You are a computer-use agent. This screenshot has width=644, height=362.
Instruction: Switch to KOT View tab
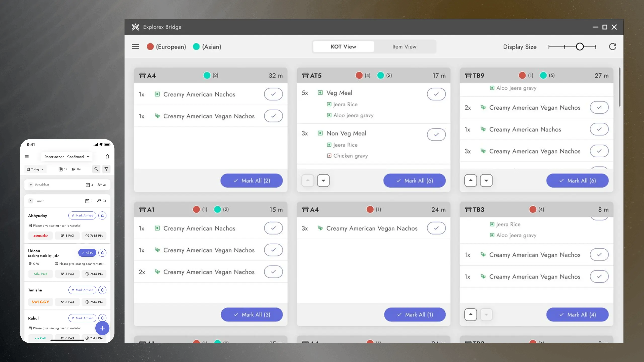pyautogui.click(x=343, y=47)
